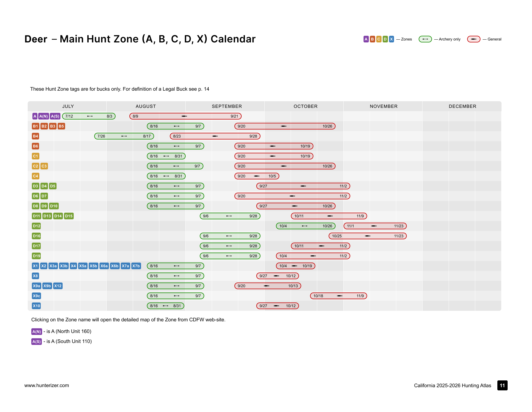The image size is (532, 412).
Task: Click the X9c general bar 10/18–11/9
Action: [339, 296]
